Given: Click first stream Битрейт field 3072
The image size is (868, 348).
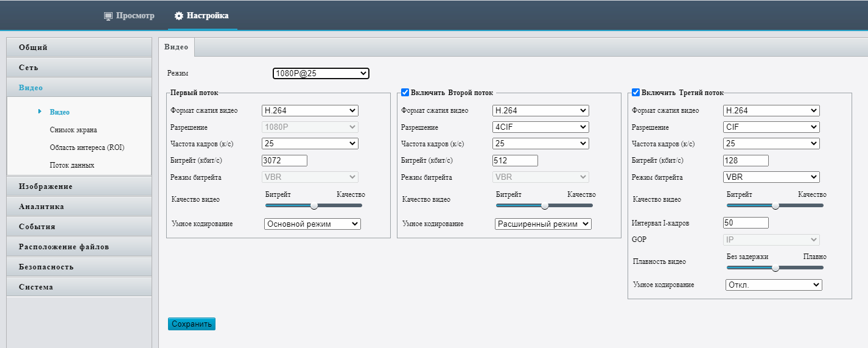Looking at the screenshot, I should [284, 160].
